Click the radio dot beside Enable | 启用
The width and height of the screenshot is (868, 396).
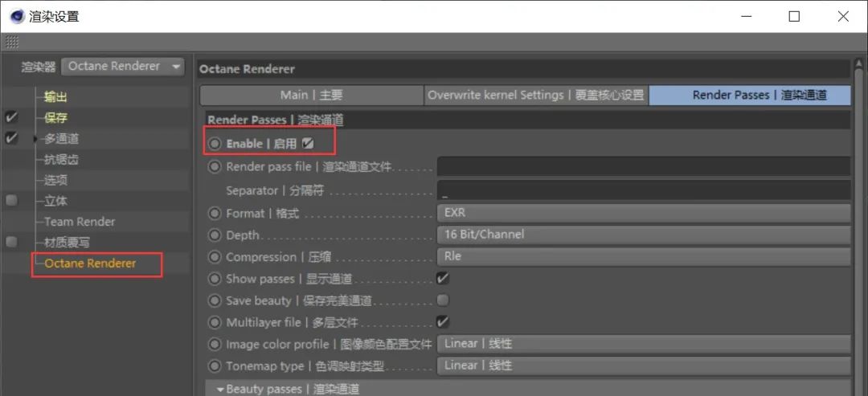[215, 144]
